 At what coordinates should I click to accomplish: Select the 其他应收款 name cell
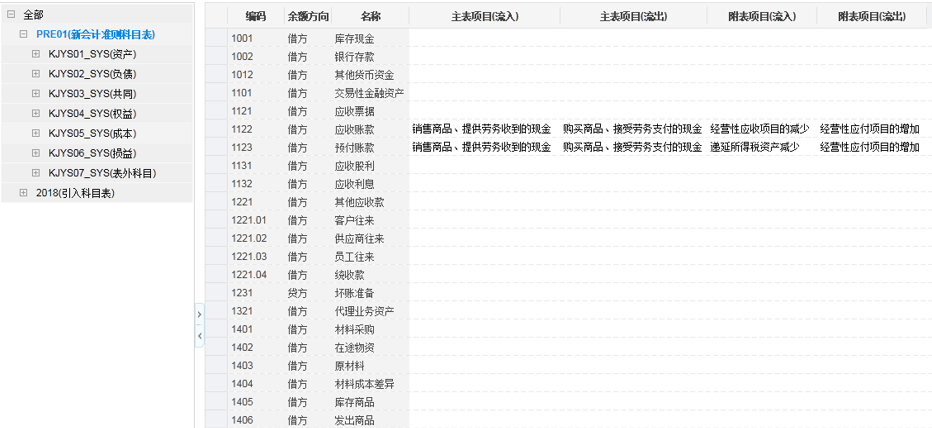click(370, 202)
